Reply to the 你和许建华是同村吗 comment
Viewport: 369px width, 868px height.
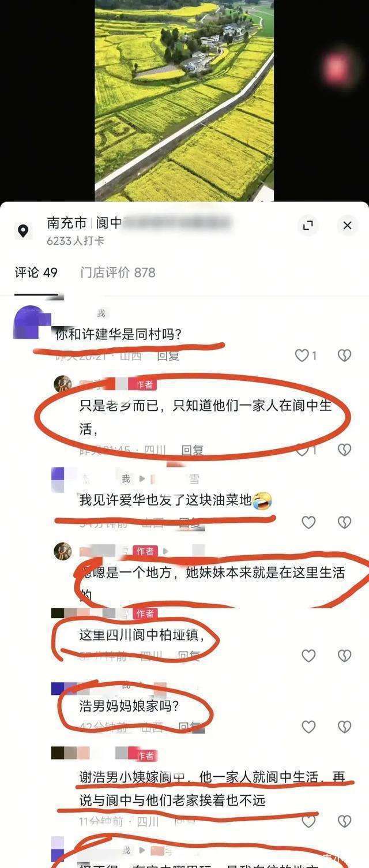tap(168, 356)
